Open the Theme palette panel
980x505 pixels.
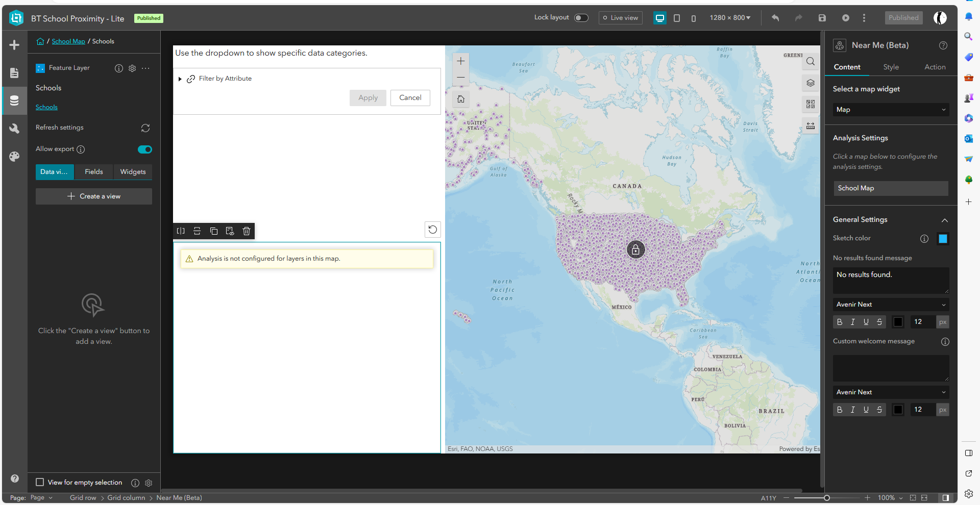14,157
